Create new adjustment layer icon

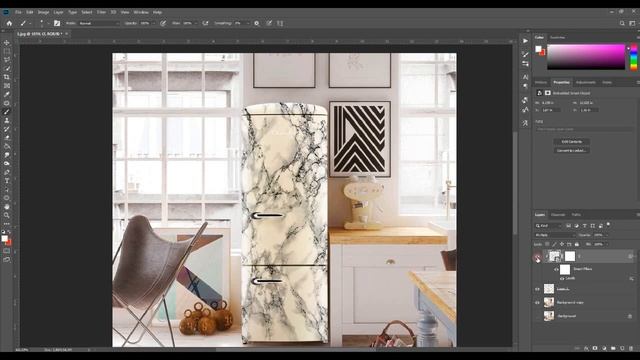(604, 349)
